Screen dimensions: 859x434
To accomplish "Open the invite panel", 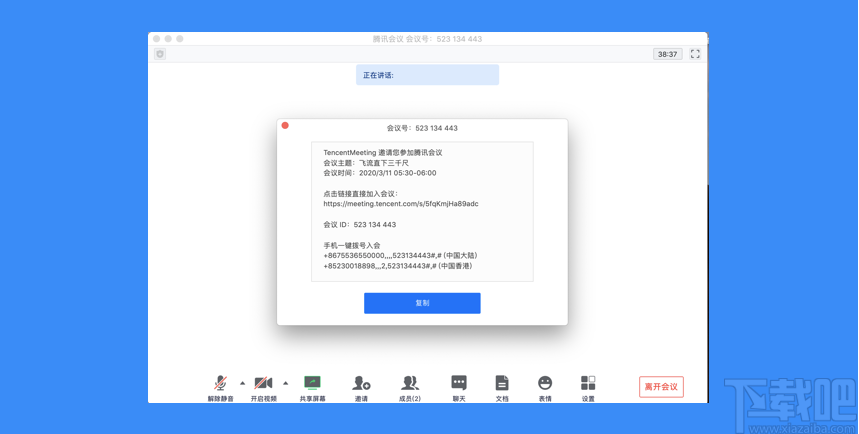I will point(361,388).
